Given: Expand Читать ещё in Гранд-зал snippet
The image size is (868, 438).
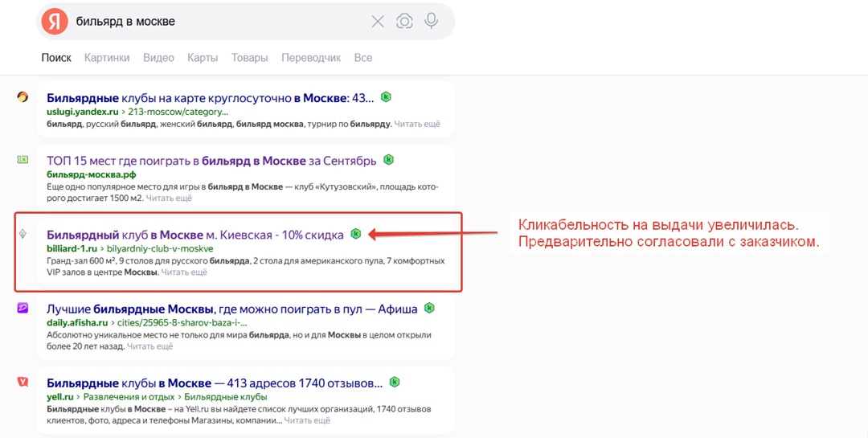Looking at the screenshot, I should pyautogui.click(x=184, y=272).
